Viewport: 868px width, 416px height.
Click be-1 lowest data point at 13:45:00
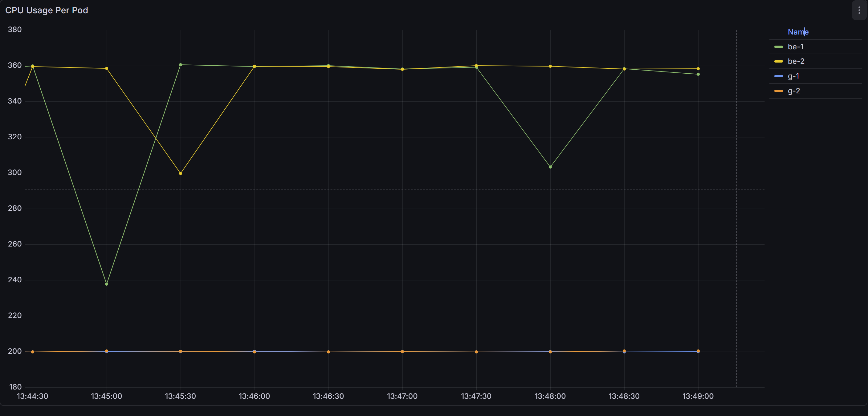click(x=107, y=284)
